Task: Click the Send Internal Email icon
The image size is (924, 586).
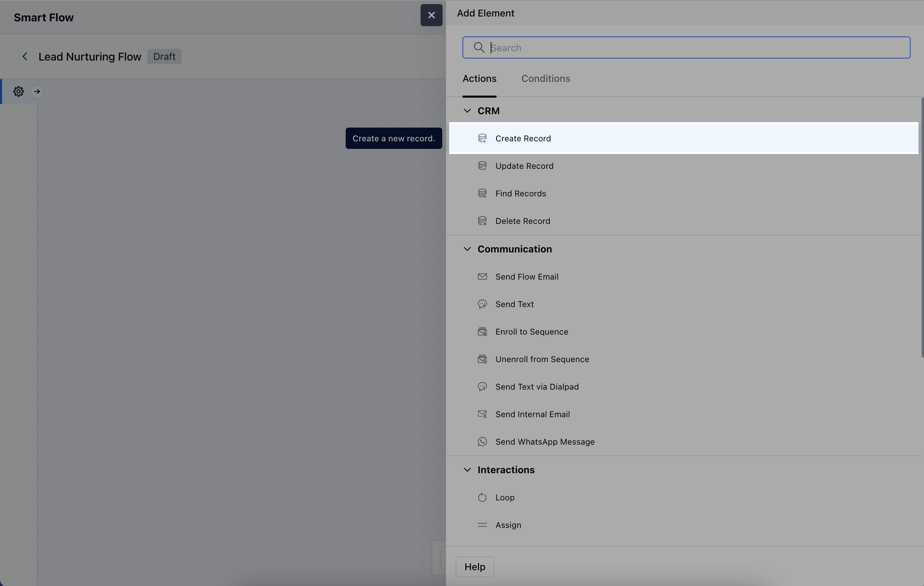Action: point(482,414)
